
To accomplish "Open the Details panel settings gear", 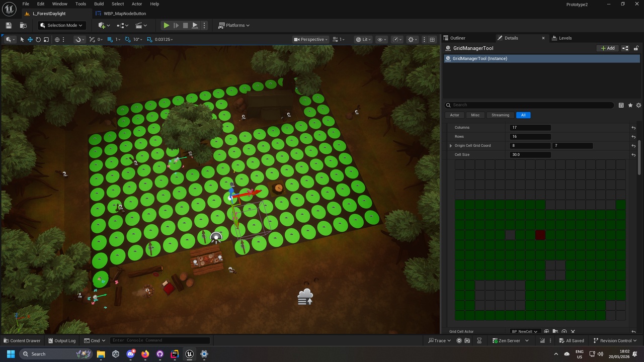I will coord(638,105).
